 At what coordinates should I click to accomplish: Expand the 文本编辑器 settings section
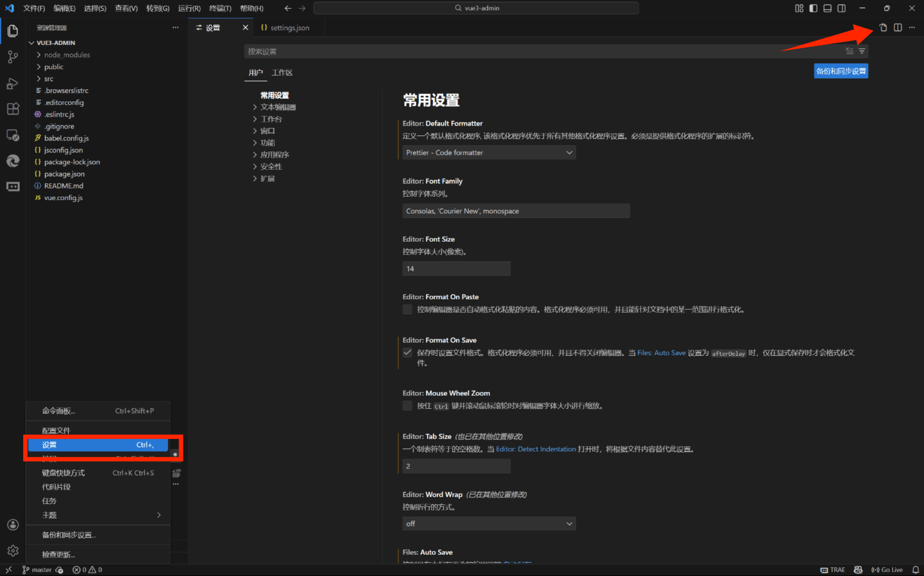click(x=278, y=107)
